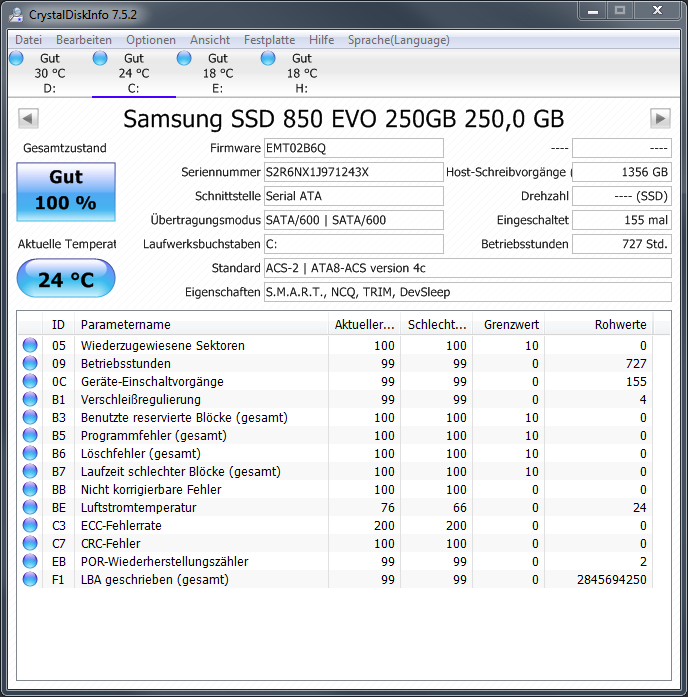
Task: Open the Optionen menu
Action: (x=151, y=40)
